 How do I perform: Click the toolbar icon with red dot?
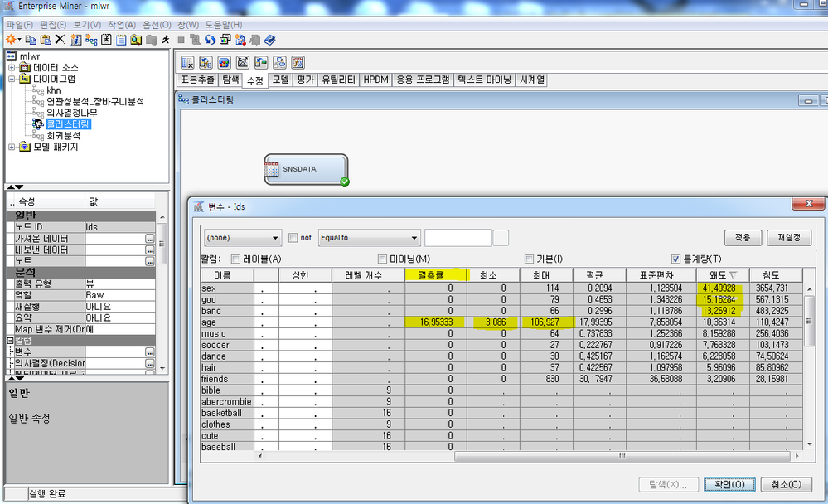[x=240, y=40]
